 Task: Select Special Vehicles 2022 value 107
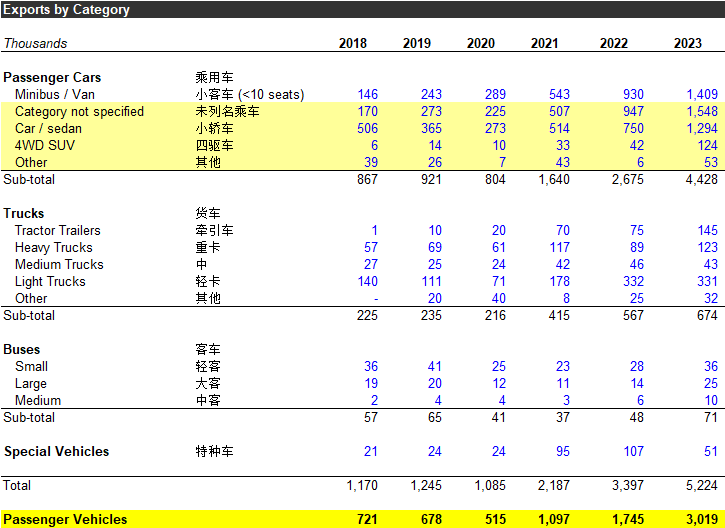(x=633, y=452)
